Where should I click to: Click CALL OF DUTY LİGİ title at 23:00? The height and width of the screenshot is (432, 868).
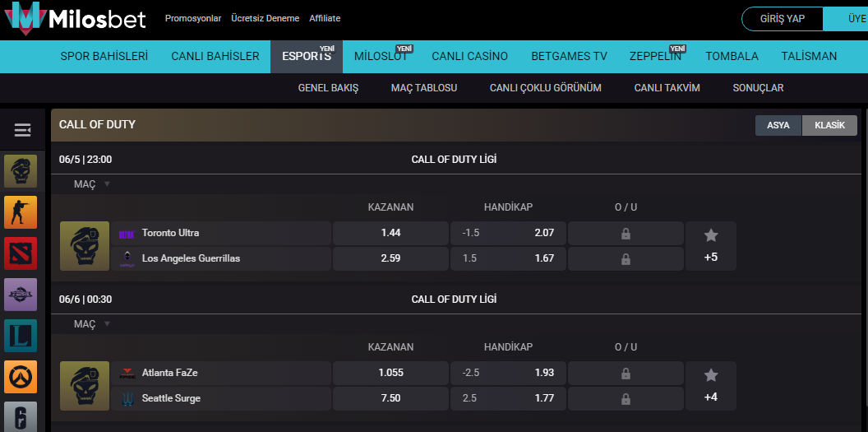454,160
